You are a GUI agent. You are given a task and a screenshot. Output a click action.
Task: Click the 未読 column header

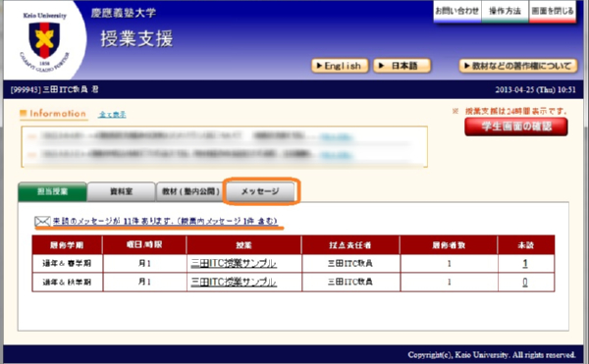(x=525, y=245)
